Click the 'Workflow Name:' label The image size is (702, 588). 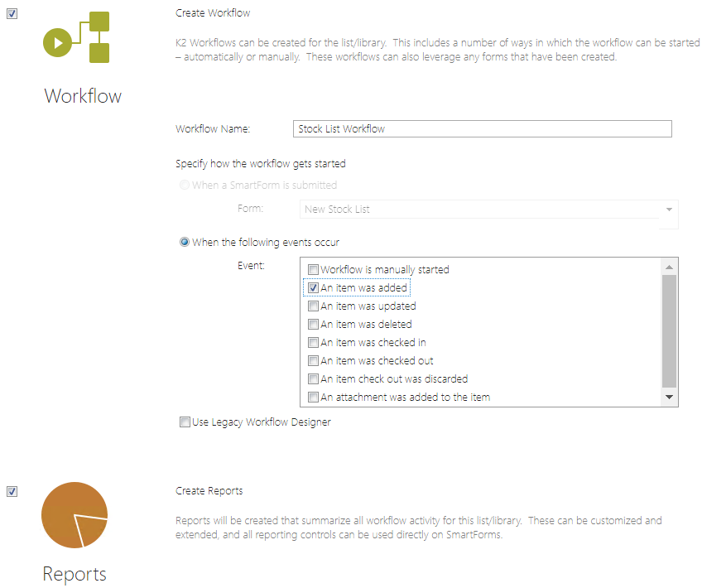point(213,129)
